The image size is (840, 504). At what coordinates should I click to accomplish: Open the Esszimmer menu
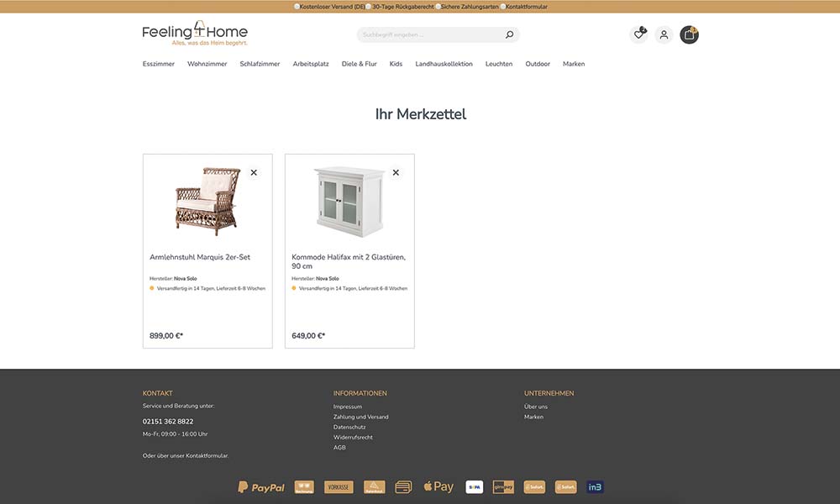tap(159, 64)
